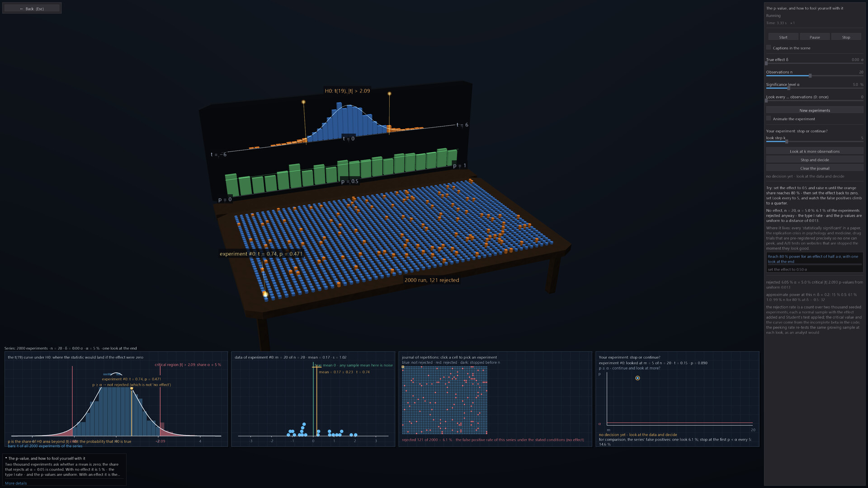Click the '2000 run, 121 rejected' label

point(432,280)
